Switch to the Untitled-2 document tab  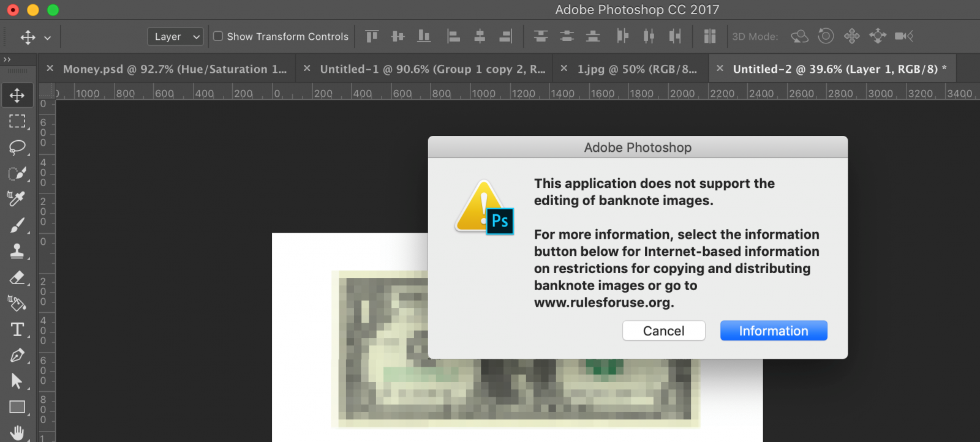coord(840,69)
